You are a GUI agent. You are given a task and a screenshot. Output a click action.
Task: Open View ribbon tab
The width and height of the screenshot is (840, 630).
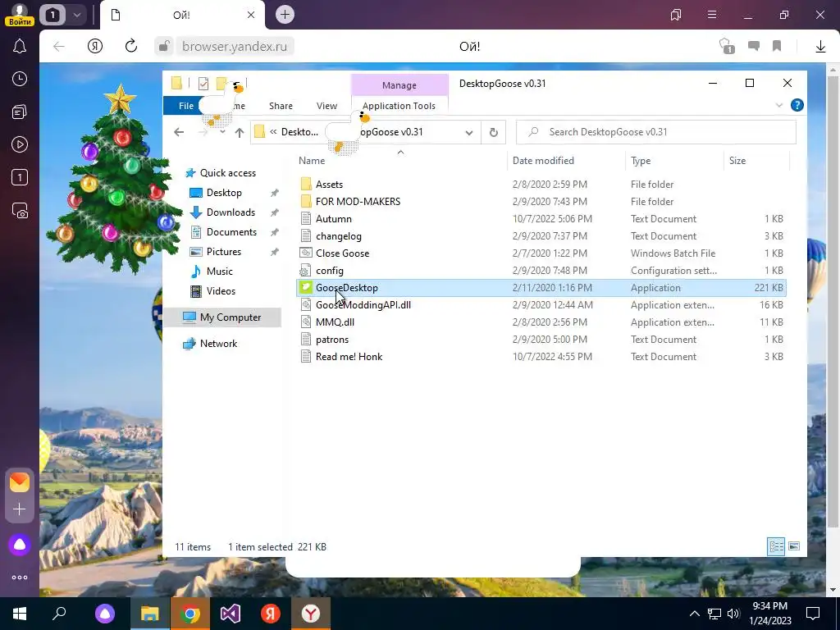[326, 106]
